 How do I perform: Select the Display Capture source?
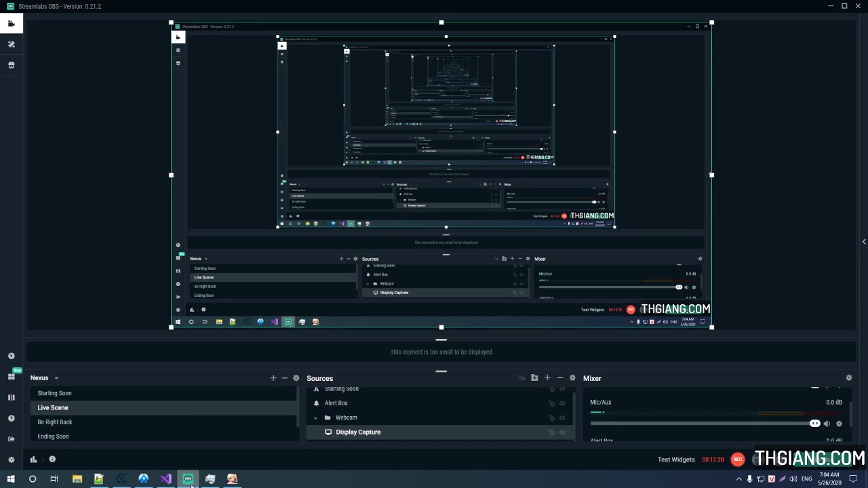439,432
